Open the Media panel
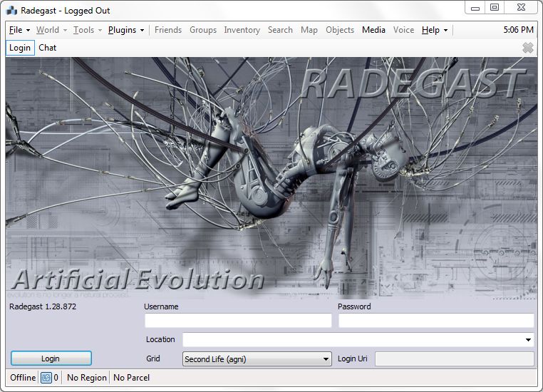The height and width of the screenshot is (392, 543). click(x=373, y=30)
